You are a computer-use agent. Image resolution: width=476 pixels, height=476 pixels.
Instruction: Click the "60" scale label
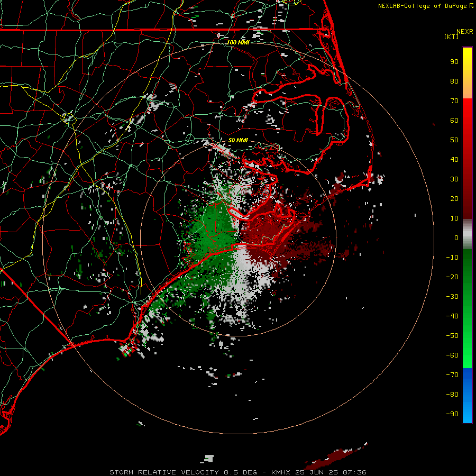pos(454,120)
